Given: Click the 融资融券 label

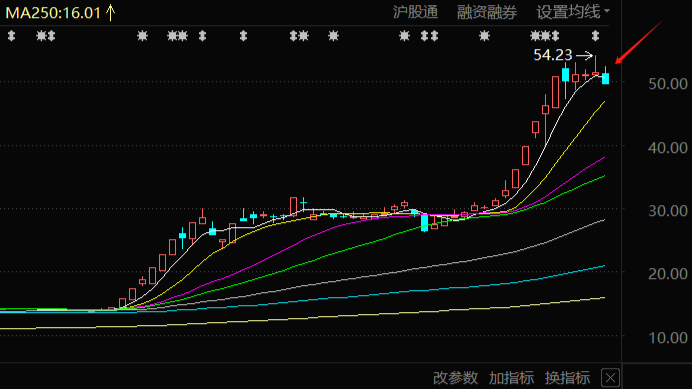Looking at the screenshot, I should pos(487,12).
